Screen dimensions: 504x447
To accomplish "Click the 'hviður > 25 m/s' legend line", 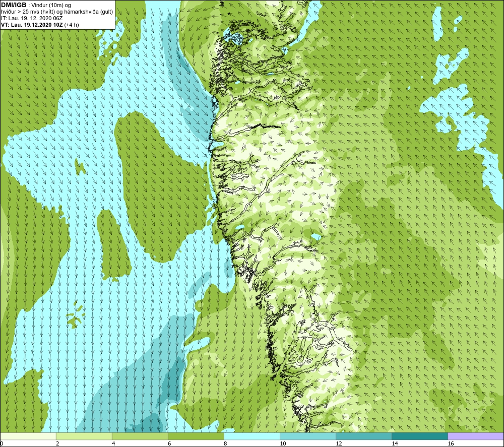I will pyautogui.click(x=57, y=12).
